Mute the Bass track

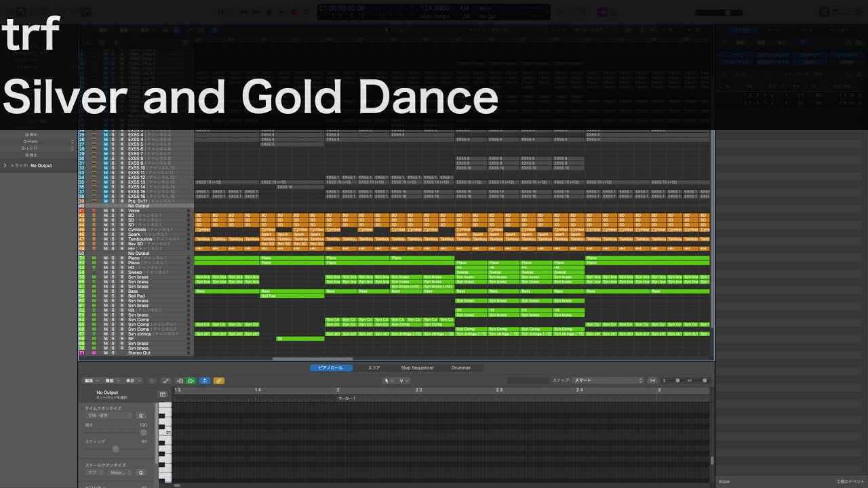coord(106,291)
